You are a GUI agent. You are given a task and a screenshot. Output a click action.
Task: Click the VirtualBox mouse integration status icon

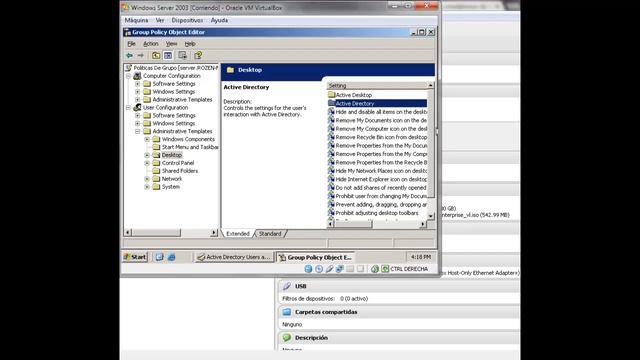[375, 269]
